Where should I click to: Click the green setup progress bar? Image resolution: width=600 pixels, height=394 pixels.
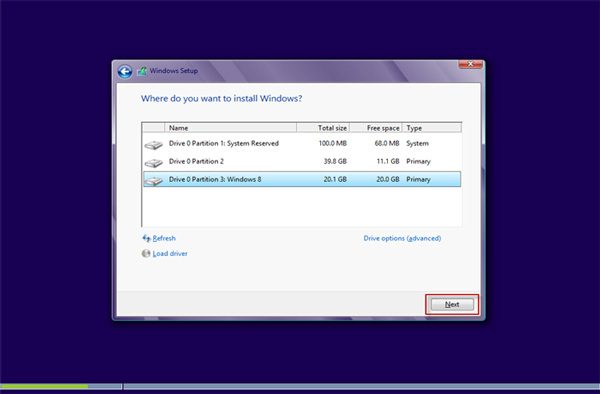pos(44,386)
